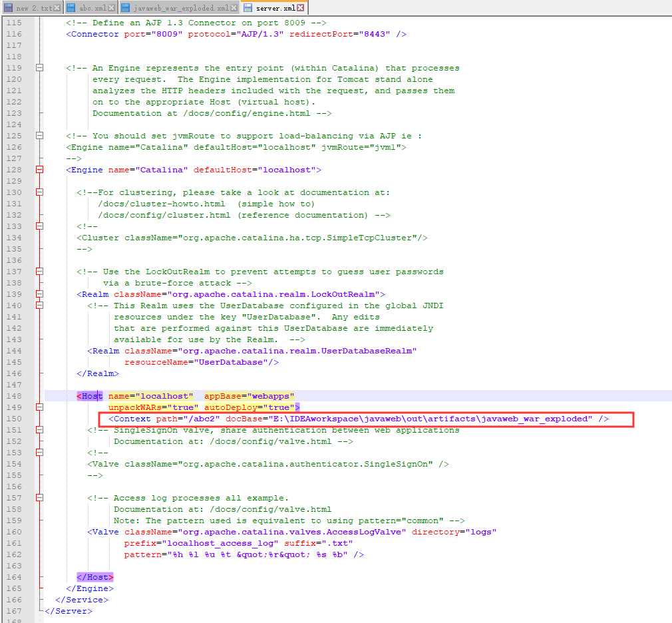Screen dimensions: 672x623
Task: Collapse comment fold at line 125
Action: 39,136
